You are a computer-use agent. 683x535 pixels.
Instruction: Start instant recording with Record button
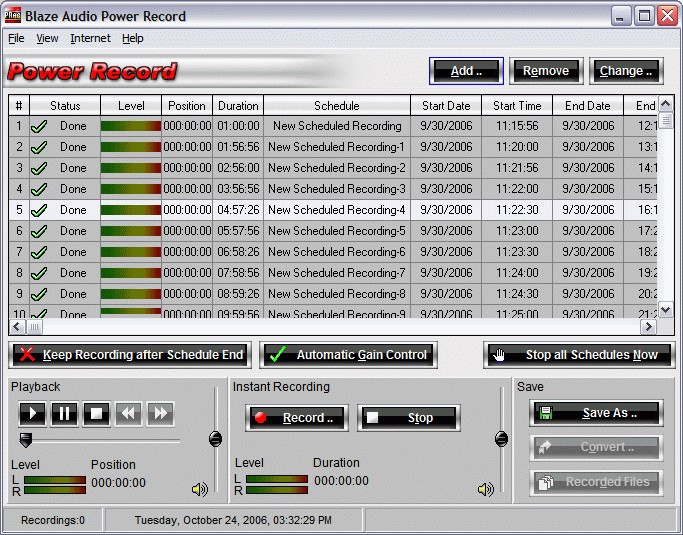click(297, 418)
